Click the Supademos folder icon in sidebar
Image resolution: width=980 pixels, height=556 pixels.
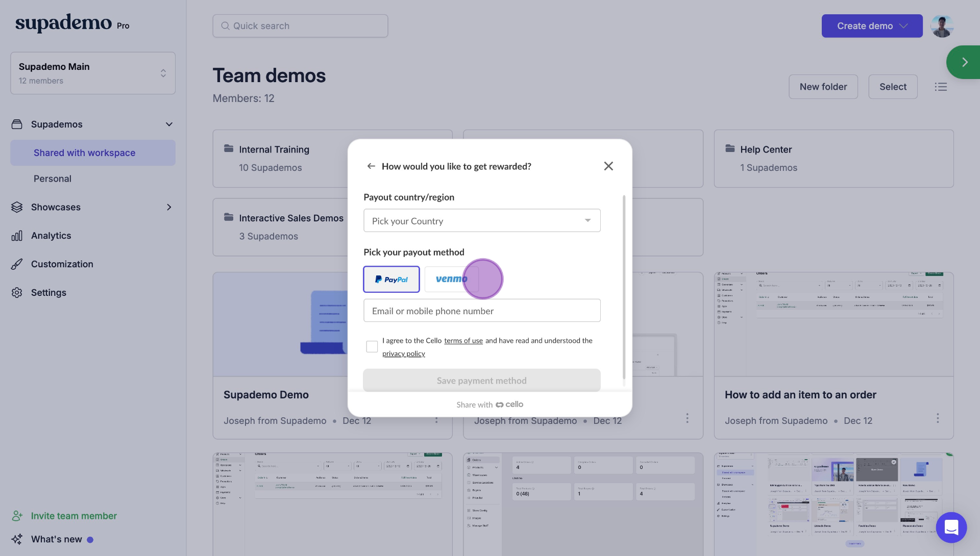click(17, 124)
